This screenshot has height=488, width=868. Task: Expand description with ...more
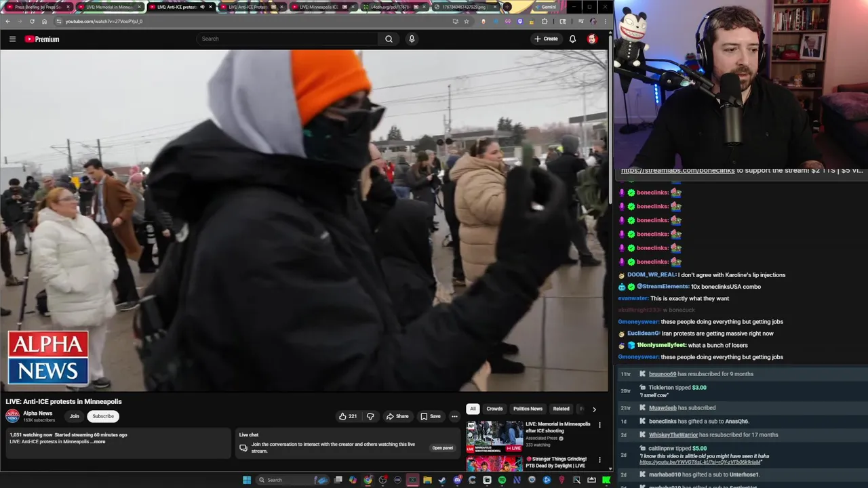pyautogui.click(x=98, y=441)
